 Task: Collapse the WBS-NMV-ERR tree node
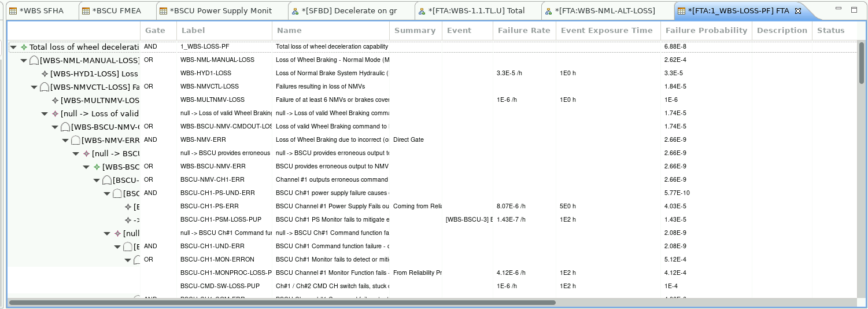coord(65,141)
